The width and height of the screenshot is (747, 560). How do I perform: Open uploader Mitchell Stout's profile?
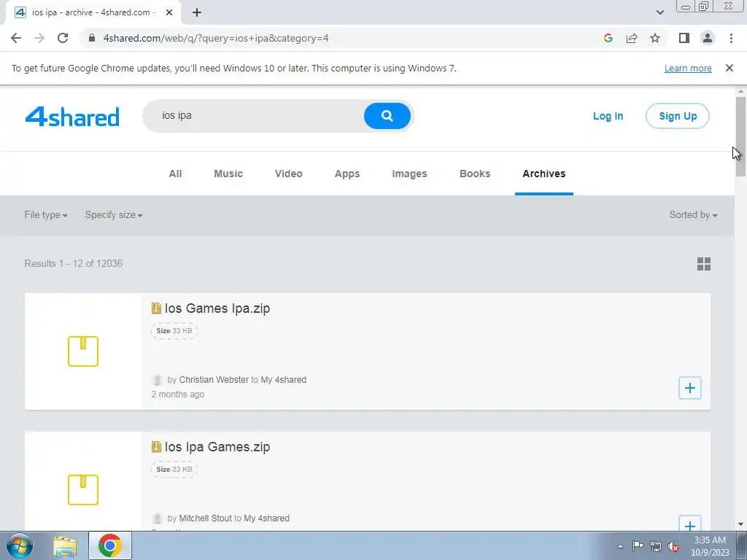pos(205,518)
